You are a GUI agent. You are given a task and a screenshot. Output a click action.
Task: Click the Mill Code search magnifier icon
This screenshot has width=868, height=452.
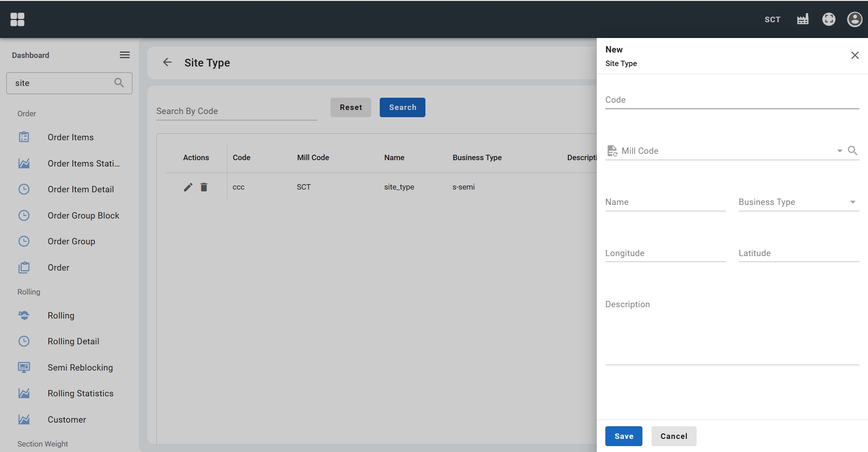(852, 151)
